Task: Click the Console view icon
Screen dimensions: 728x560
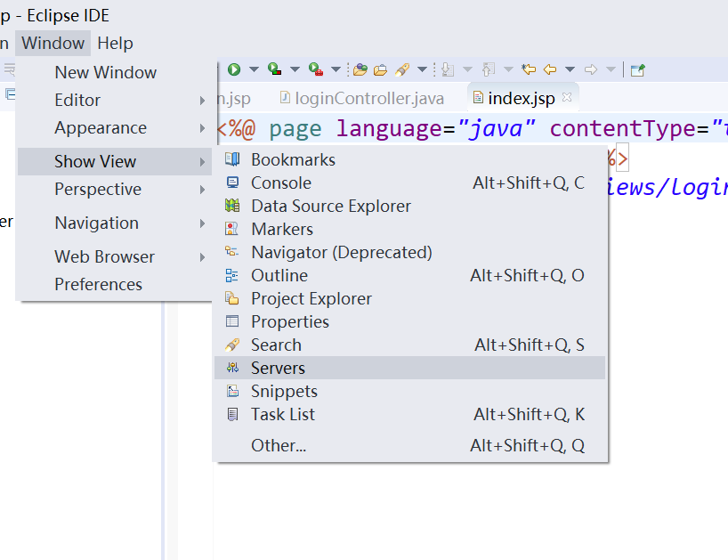Action: [x=232, y=183]
